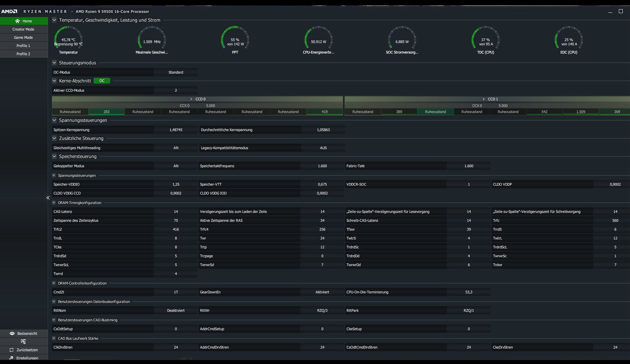Expand the CCD 1 core group
630x364 pixels.
coord(483,99)
